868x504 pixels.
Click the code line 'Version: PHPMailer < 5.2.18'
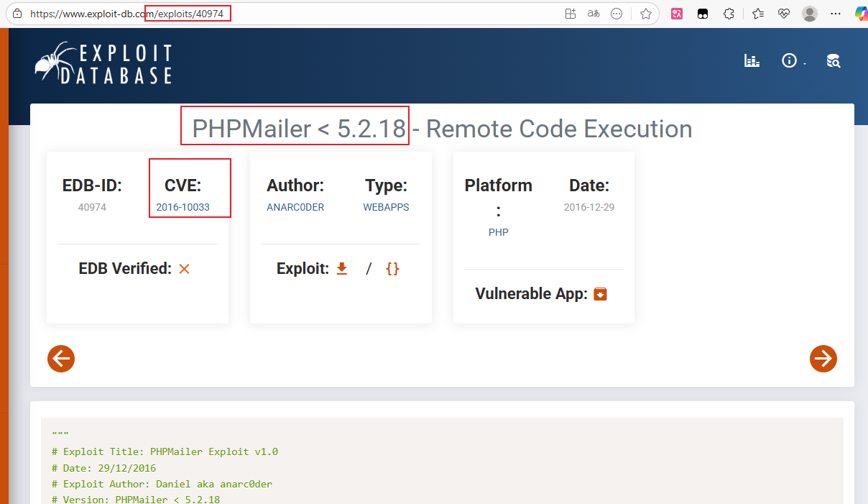tap(136, 499)
